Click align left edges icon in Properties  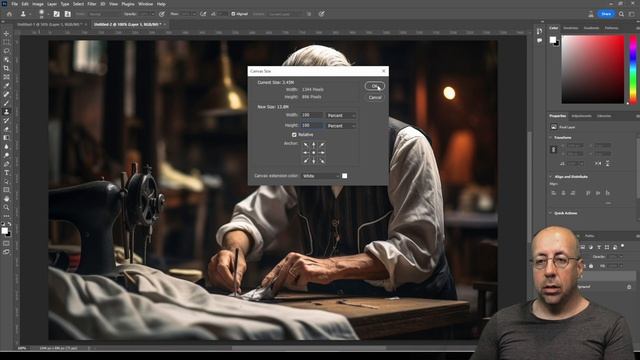pyautogui.click(x=554, y=193)
